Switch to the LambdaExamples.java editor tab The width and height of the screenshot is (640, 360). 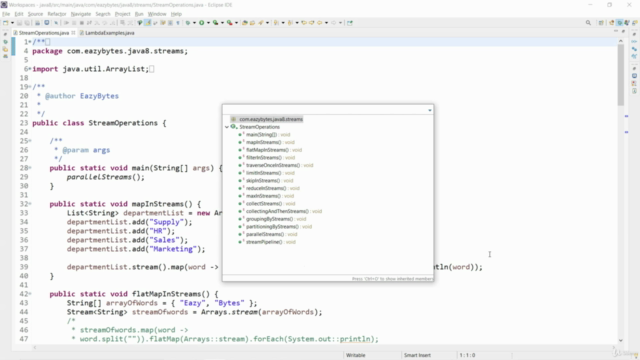pos(107,33)
